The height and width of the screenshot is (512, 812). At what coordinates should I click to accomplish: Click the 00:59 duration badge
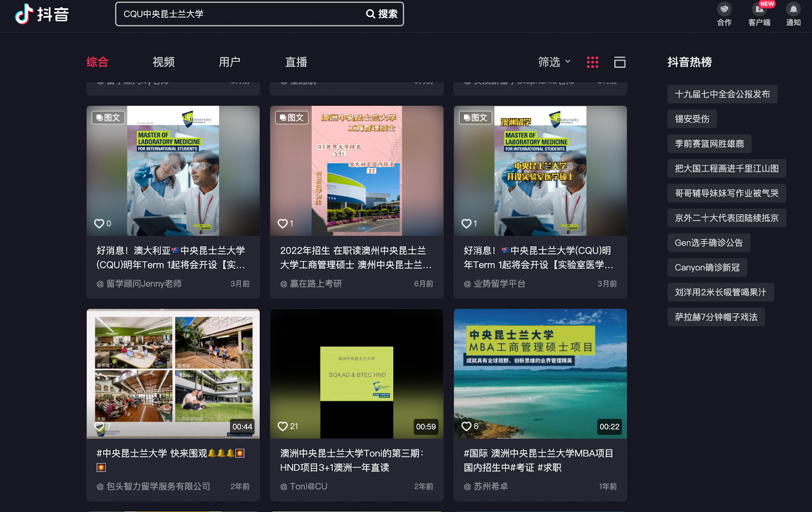point(426,427)
